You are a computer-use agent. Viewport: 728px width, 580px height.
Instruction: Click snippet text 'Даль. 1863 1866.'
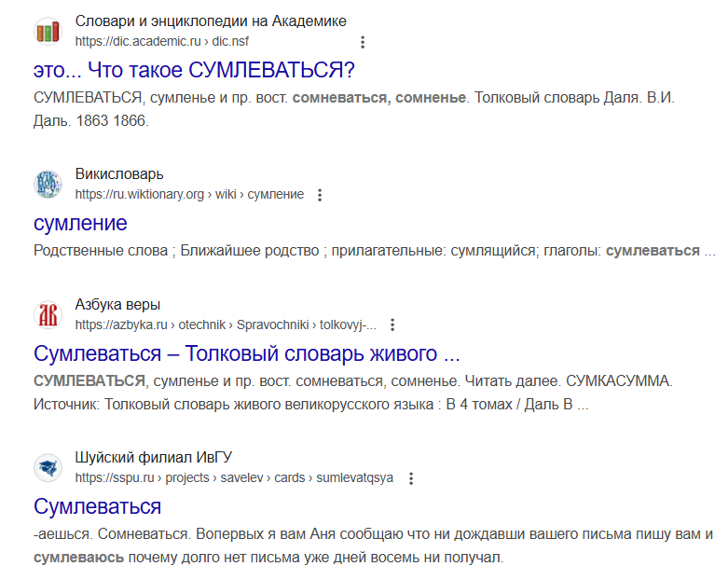click(91, 121)
